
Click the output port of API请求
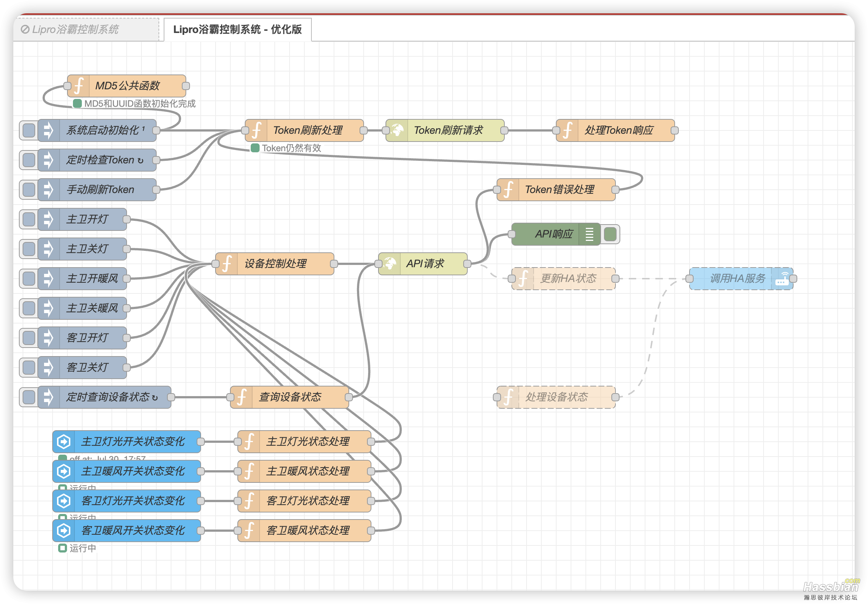coord(467,263)
